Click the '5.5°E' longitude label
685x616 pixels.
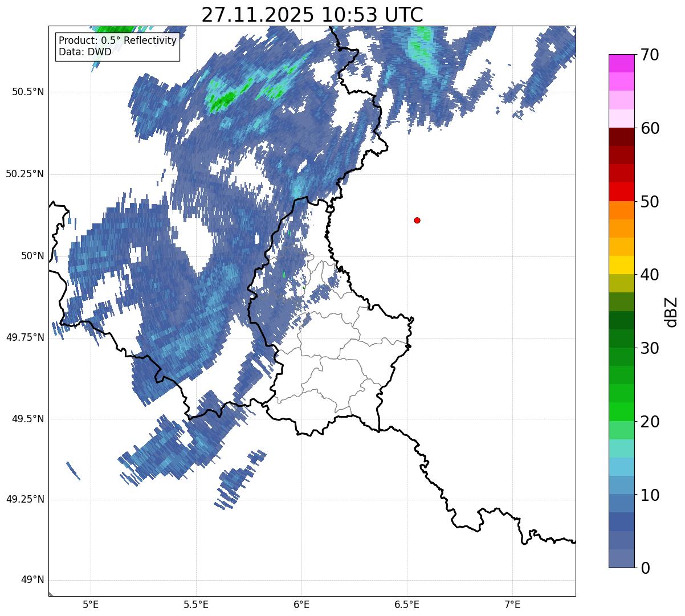(x=196, y=605)
